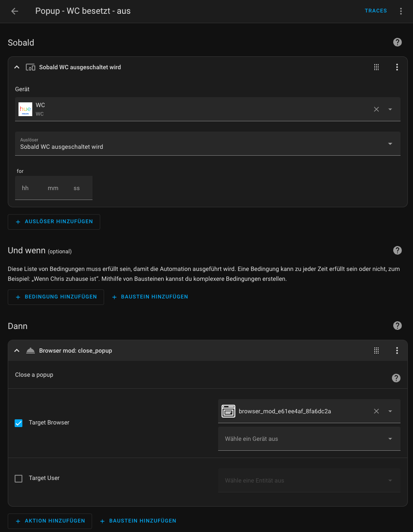413x532 pixels.
Task: Open help for the Dann section
Action: (398, 326)
